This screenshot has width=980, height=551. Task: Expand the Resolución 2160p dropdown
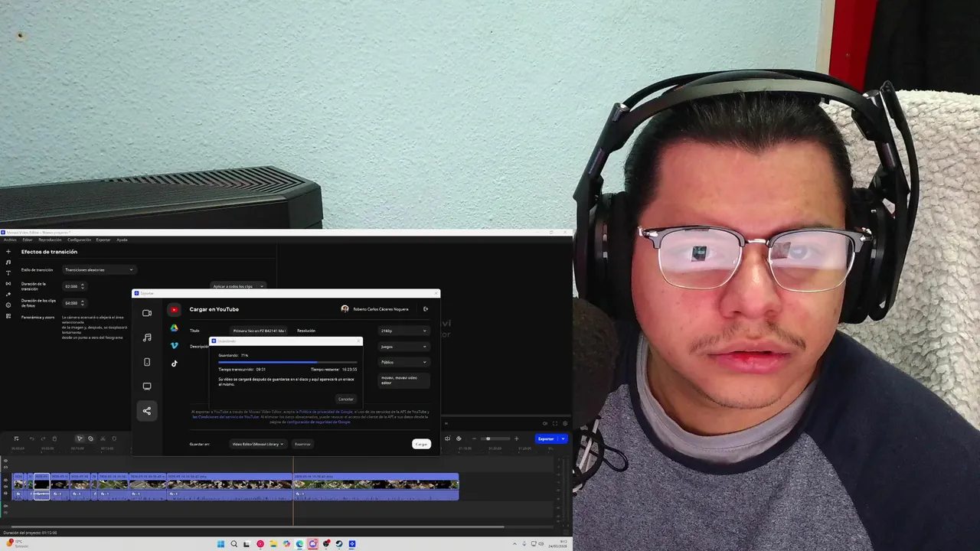(x=403, y=331)
